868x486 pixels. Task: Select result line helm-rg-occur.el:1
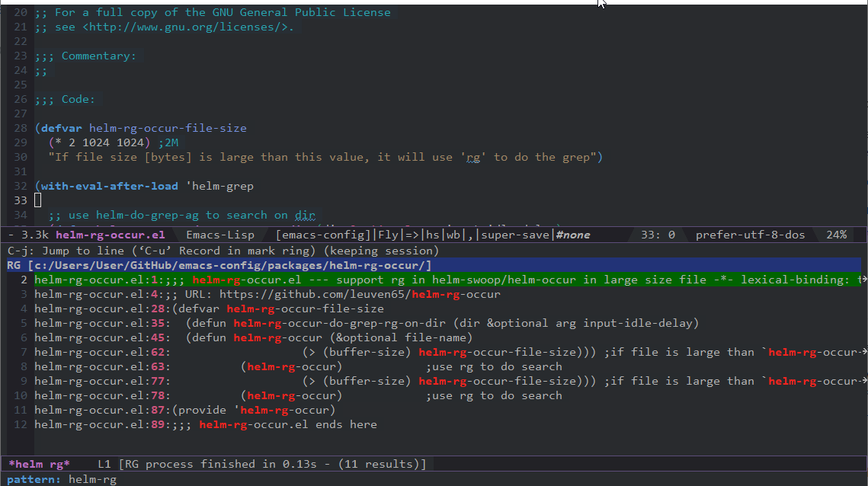pyautogui.click(x=447, y=280)
